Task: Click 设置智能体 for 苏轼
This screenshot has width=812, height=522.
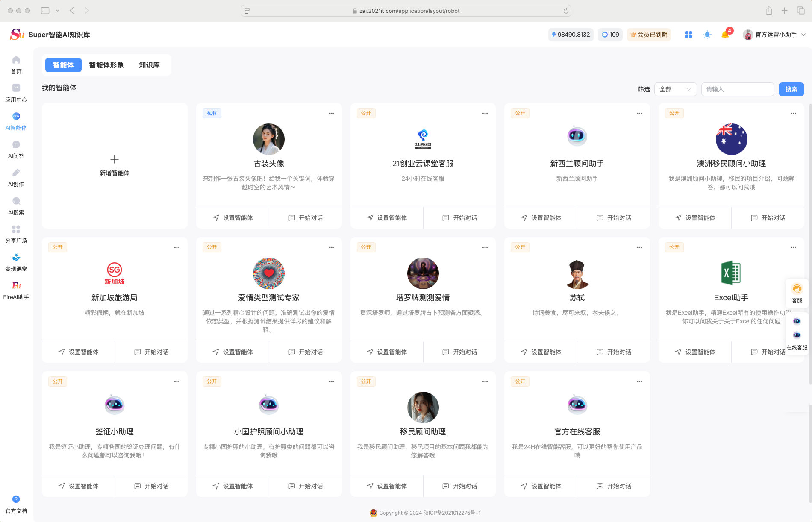Action: point(541,352)
